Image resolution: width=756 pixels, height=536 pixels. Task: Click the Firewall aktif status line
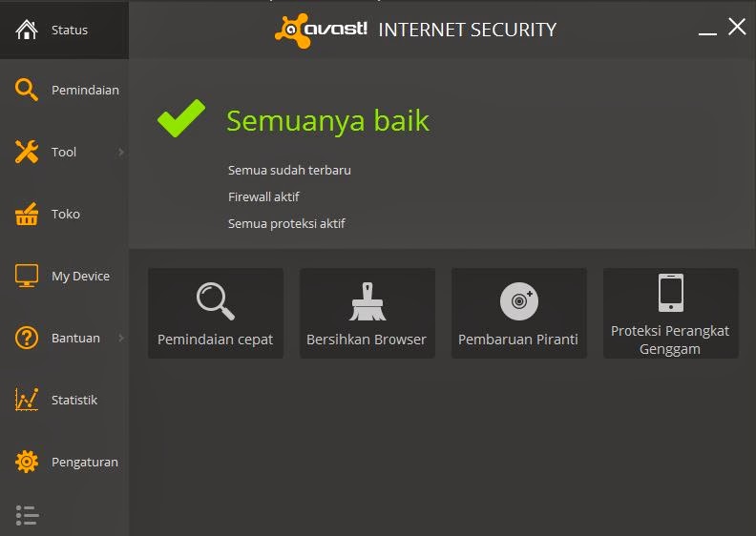263,196
